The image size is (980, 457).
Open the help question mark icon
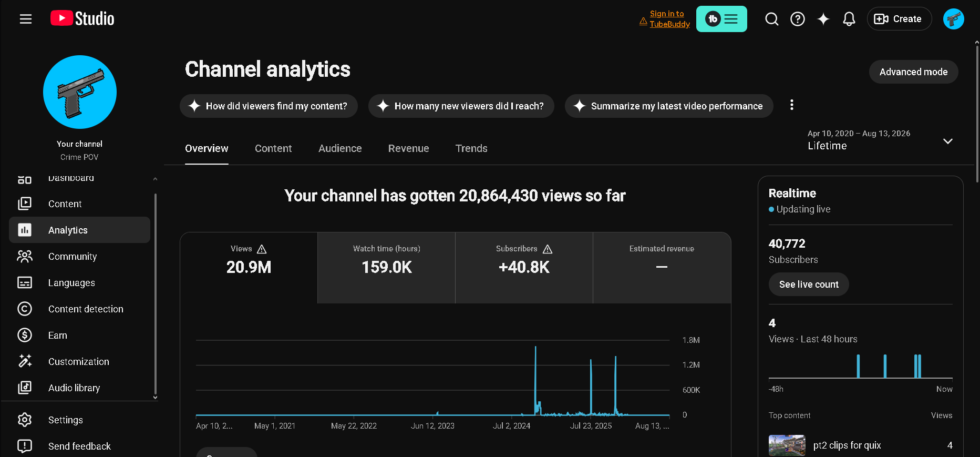point(797,19)
